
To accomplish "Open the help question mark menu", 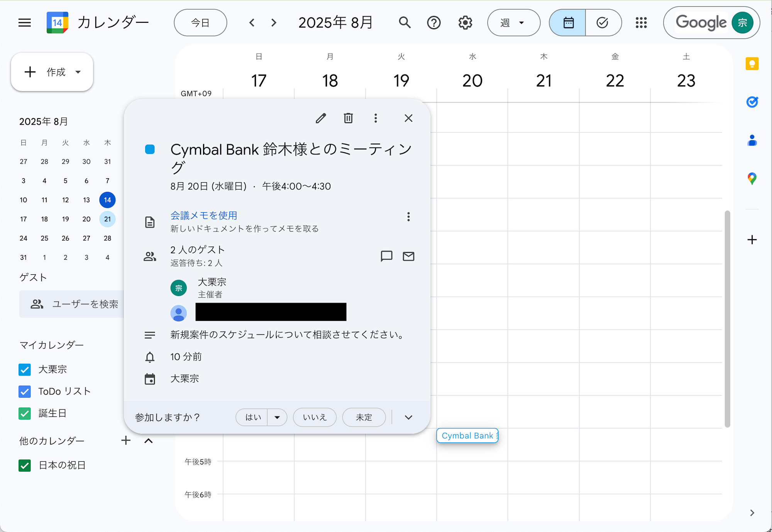I will point(434,23).
